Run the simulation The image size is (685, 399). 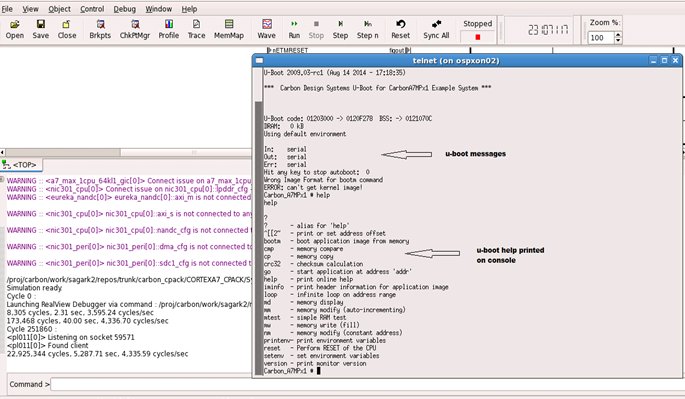(x=294, y=30)
